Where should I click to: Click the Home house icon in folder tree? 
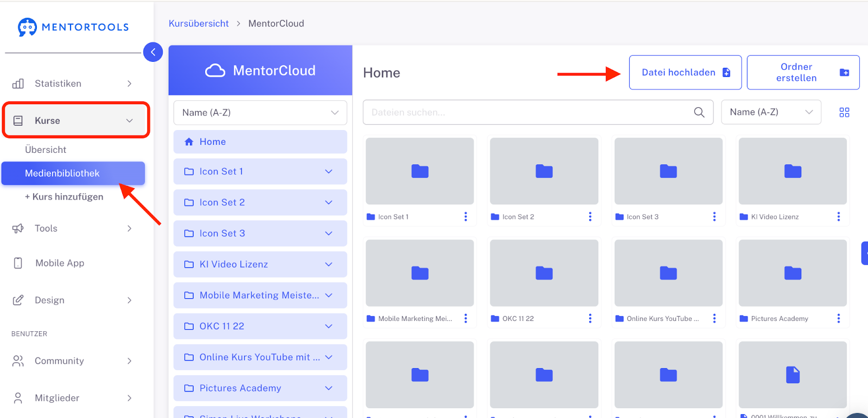click(189, 142)
